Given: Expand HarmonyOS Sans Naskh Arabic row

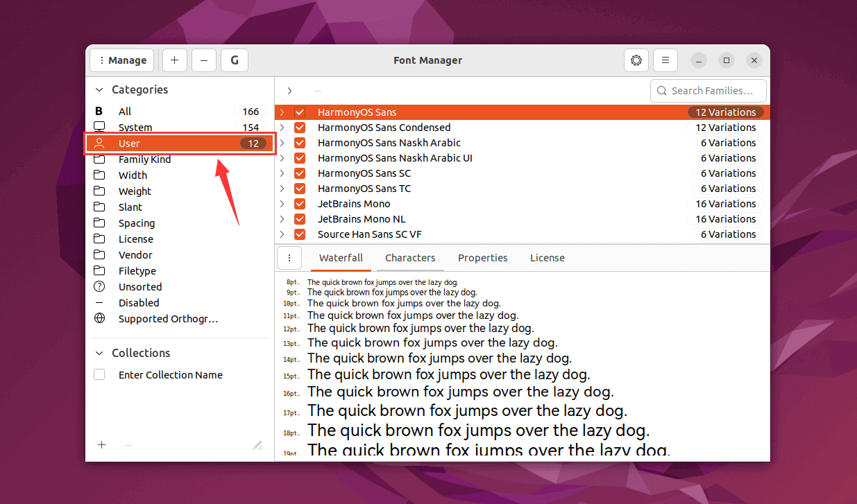Looking at the screenshot, I should [282, 143].
